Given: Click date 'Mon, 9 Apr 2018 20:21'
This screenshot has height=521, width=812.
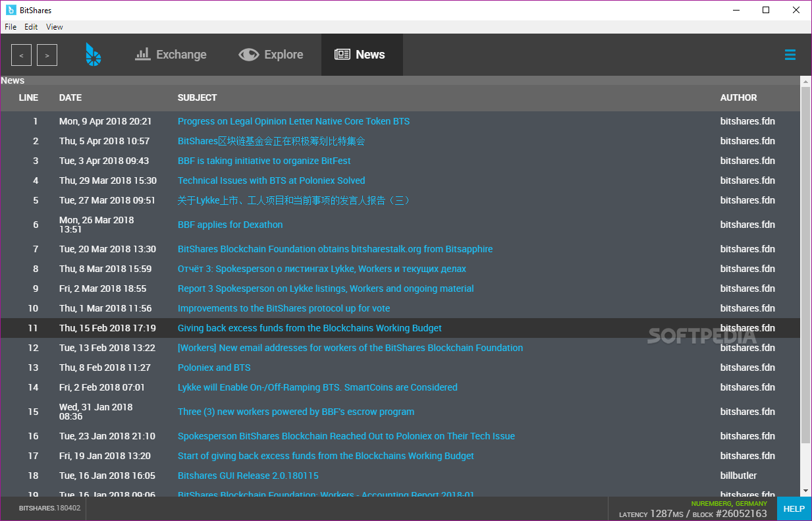Looking at the screenshot, I should (x=105, y=121).
